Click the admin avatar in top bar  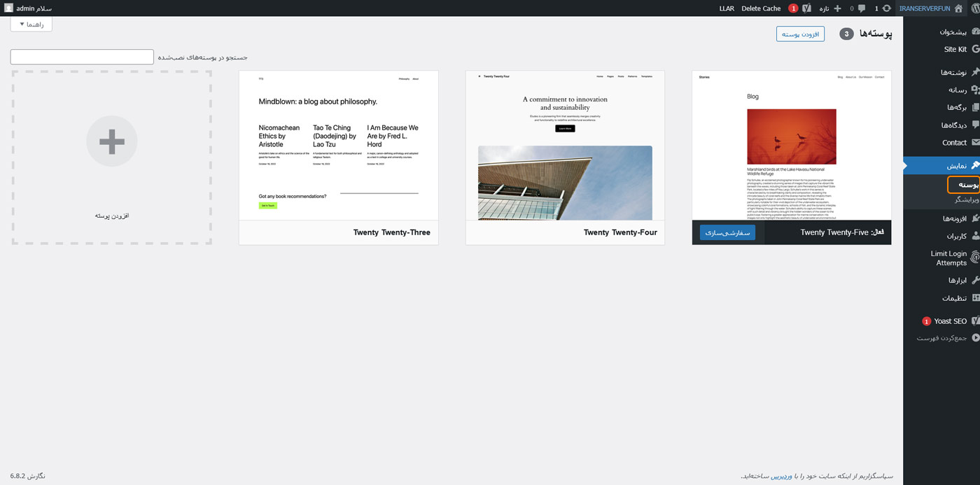click(8, 8)
